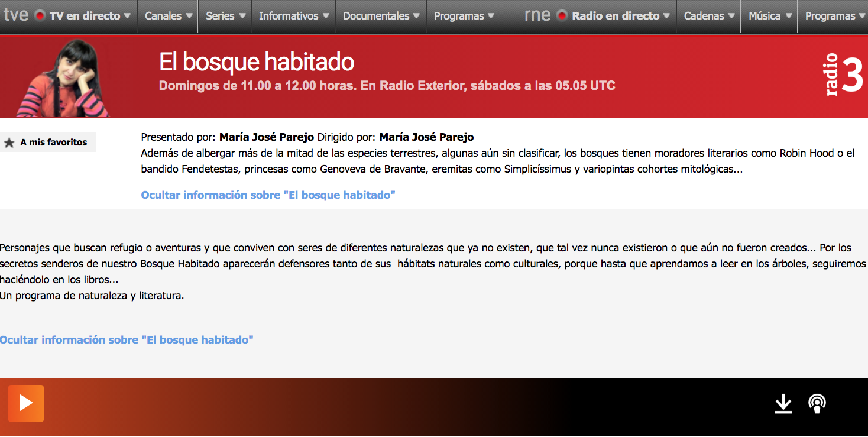Open the Cadenas menu

[x=709, y=16]
